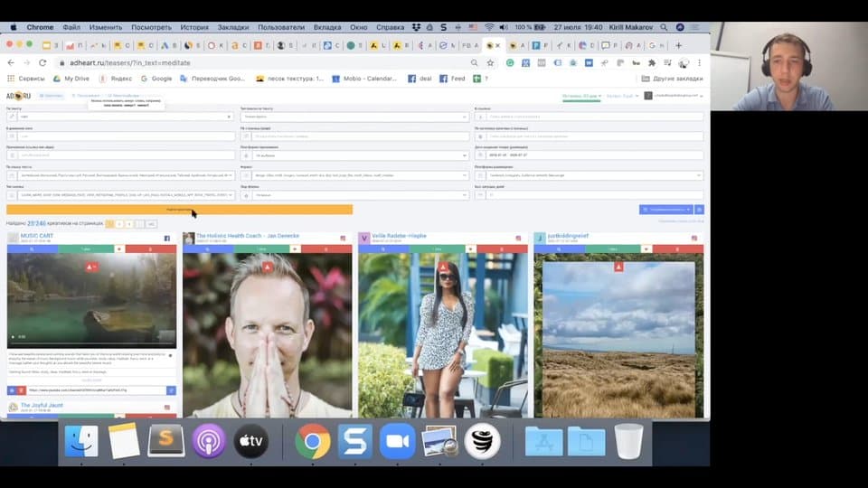
Task: Click the blue search button on the MUSIC CART card
Action: pos(33,249)
